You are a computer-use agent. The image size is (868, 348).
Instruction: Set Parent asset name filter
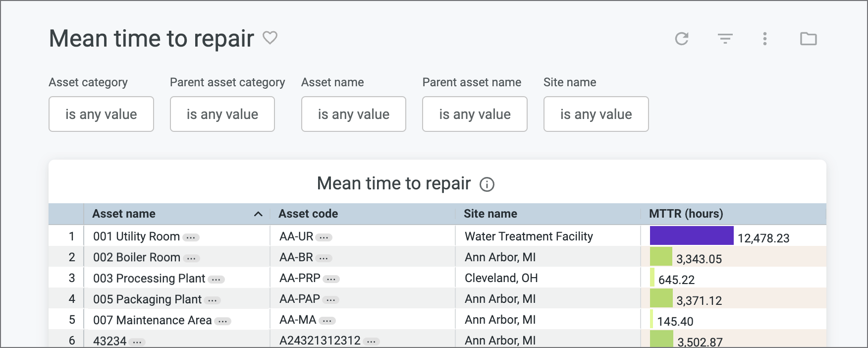pyautogui.click(x=474, y=114)
